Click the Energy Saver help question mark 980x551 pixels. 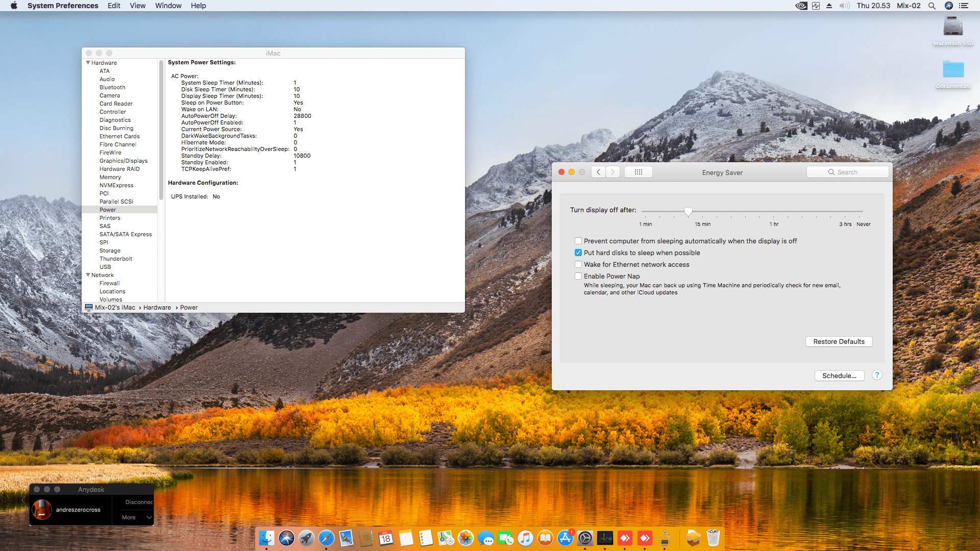point(877,375)
